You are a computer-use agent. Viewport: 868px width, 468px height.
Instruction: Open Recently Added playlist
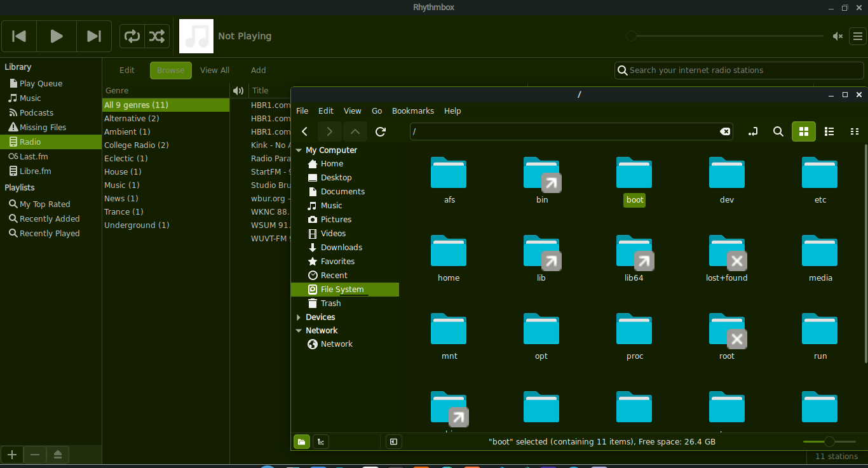click(x=50, y=218)
